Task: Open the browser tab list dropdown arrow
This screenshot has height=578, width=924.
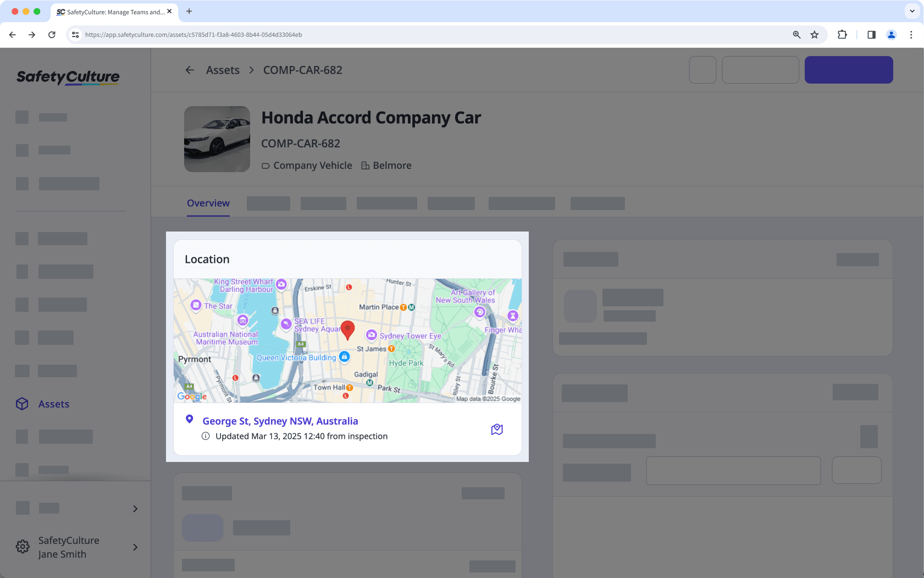Action: tap(911, 11)
